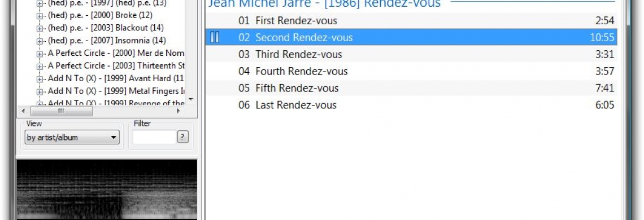Click the Filter text input field
644x220 pixels.
154,137
